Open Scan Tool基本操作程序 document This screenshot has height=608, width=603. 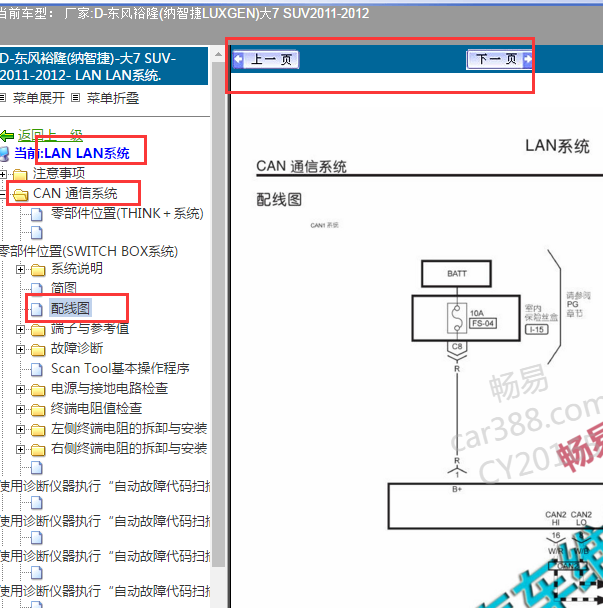[x=120, y=368]
